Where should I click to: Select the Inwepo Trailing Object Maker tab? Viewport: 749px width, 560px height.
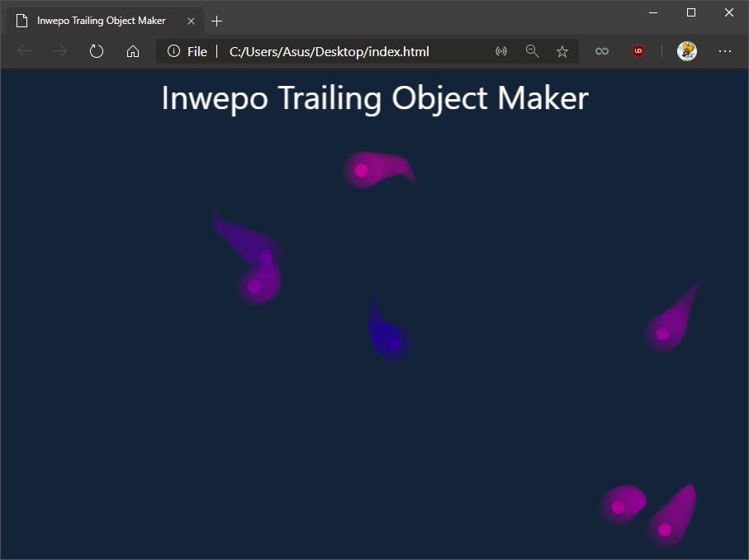[101, 21]
